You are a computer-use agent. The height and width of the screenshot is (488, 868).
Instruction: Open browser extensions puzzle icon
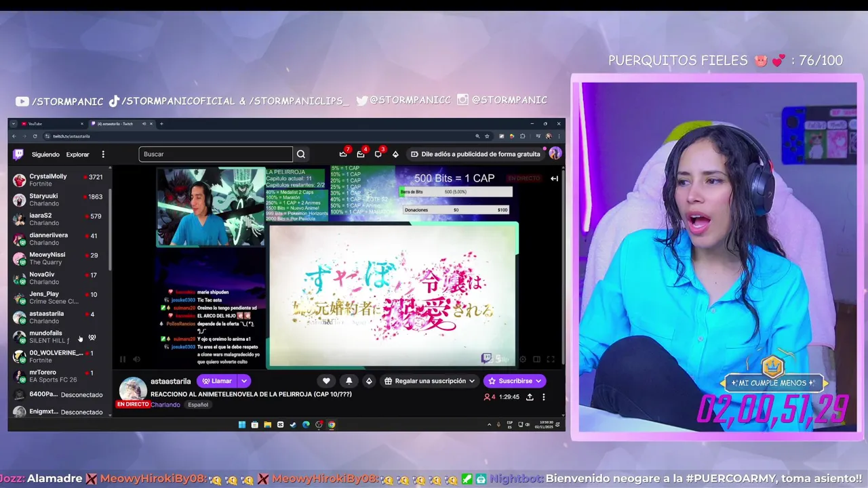pos(521,136)
